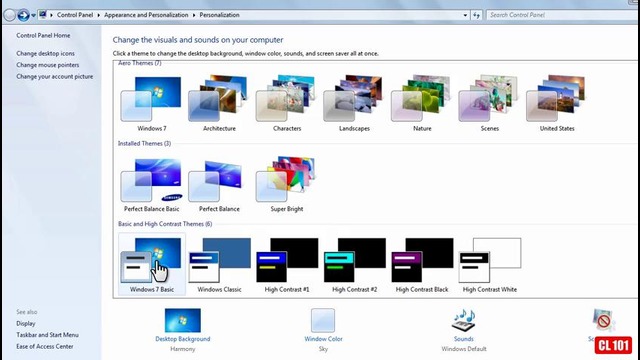Click the Harmony label under Desktop Background
640x360 pixels.
(x=182, y=349)
